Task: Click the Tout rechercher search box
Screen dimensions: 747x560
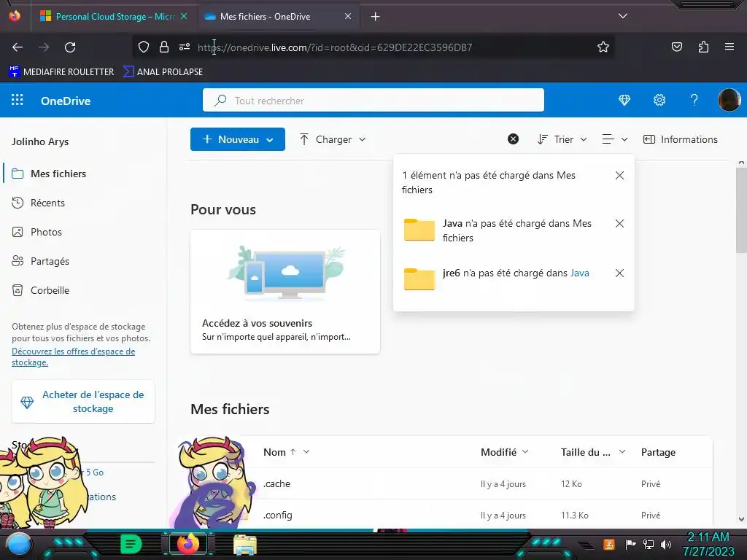Action: click(x=373, y=100)
